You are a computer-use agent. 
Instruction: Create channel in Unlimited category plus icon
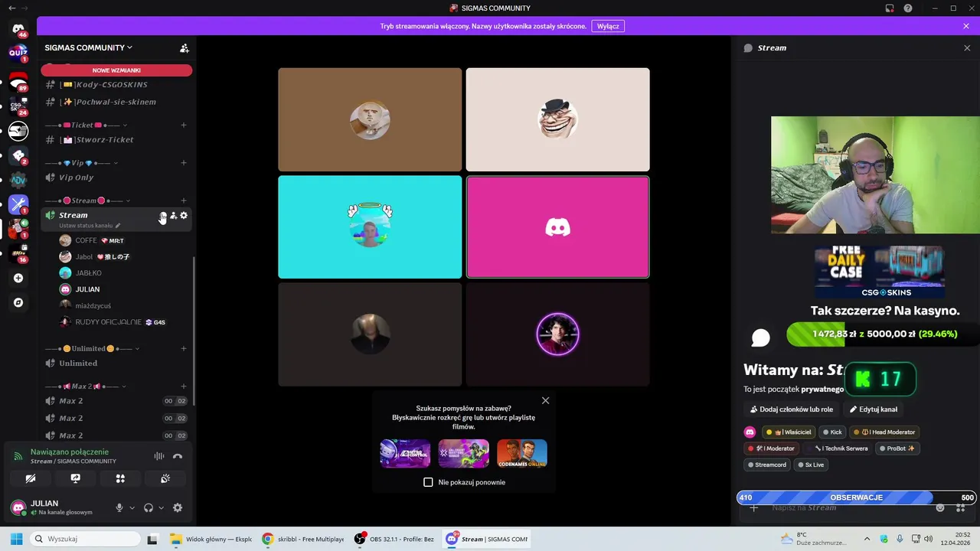coord(184,348)
